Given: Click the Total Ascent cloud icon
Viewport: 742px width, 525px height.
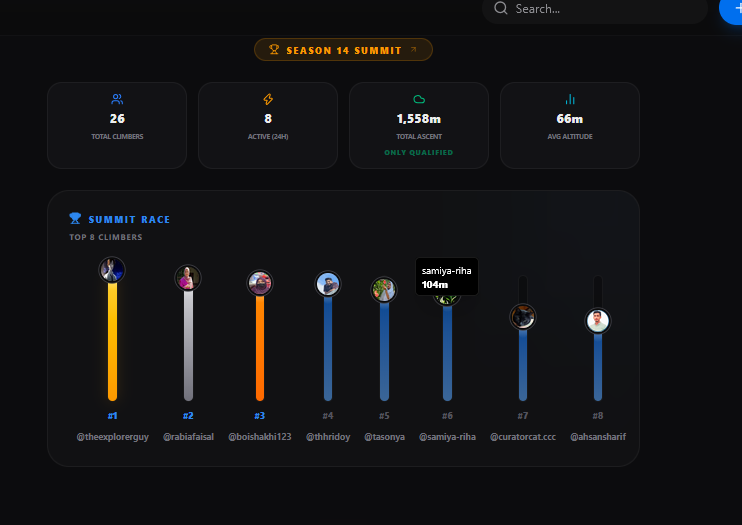Looking at the screenshot, I should [x=419, y=99].
